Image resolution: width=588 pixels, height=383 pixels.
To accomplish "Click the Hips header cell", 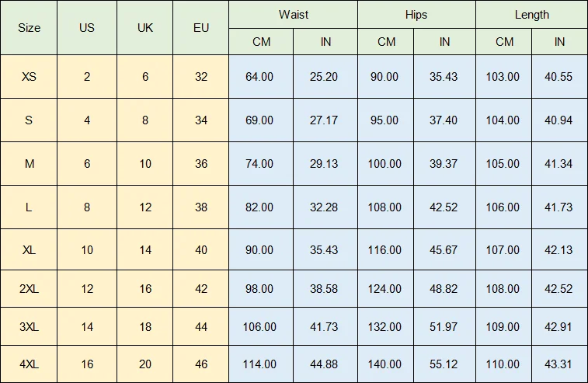I will point(416,15).
